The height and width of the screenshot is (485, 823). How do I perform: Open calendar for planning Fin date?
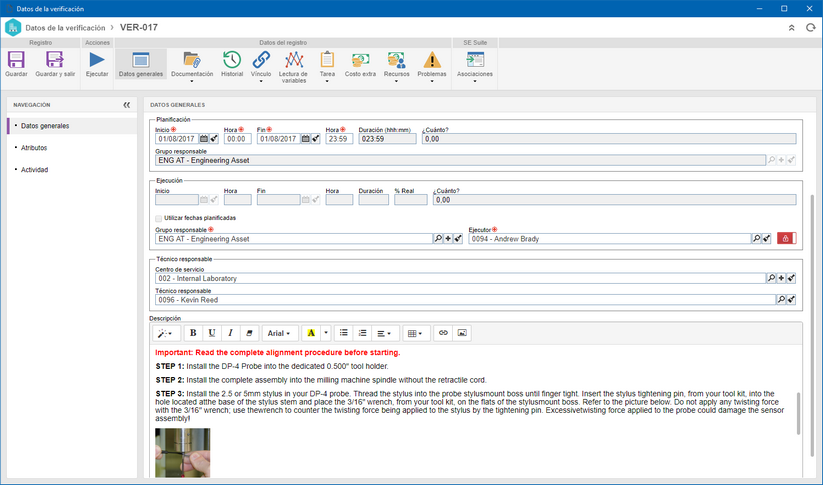[x=305, y=139]
